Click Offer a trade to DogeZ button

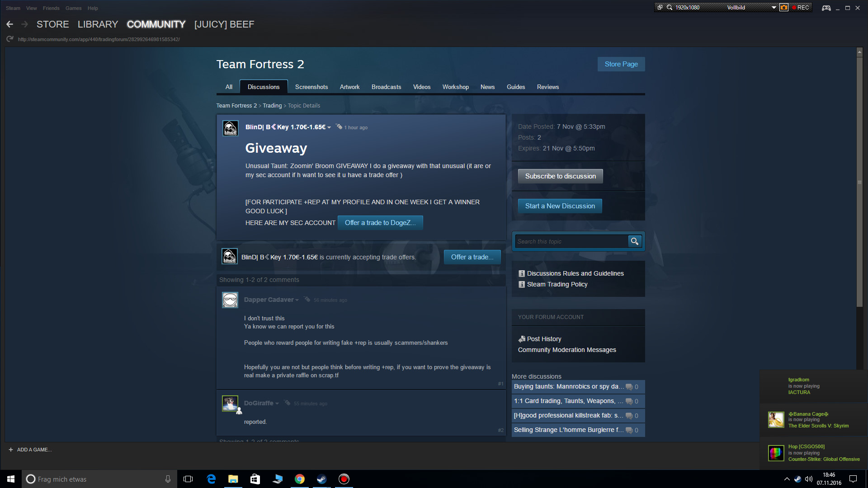[380, 223]
